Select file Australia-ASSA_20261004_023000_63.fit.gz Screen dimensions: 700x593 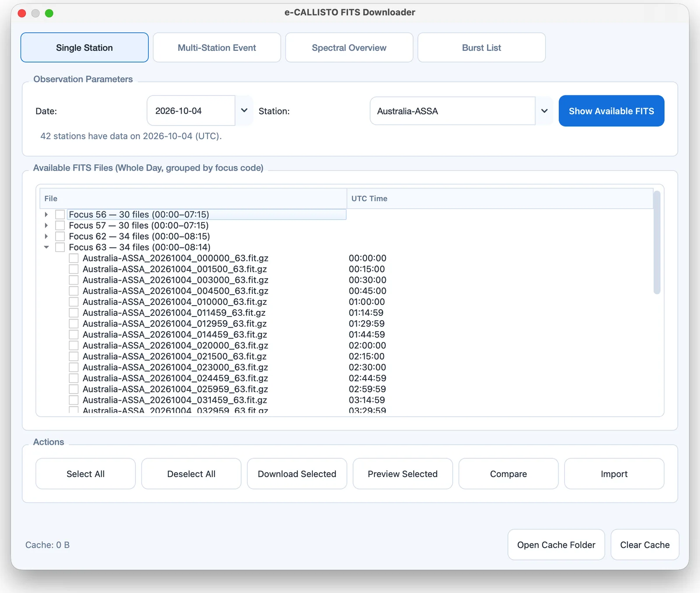(175, 367)
